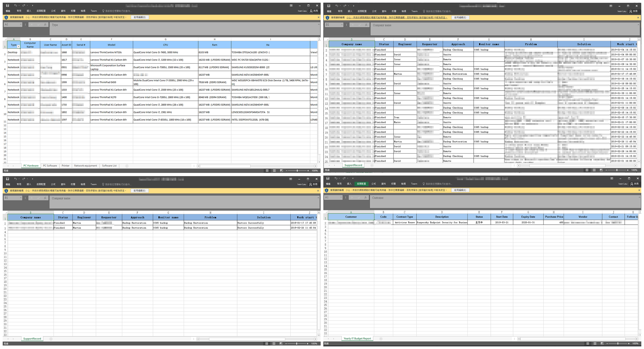Click Save icon in PC Hardware workbook window
Viewport: 644px width, 349px height.
pyautogui.click(x=8, y=5)
